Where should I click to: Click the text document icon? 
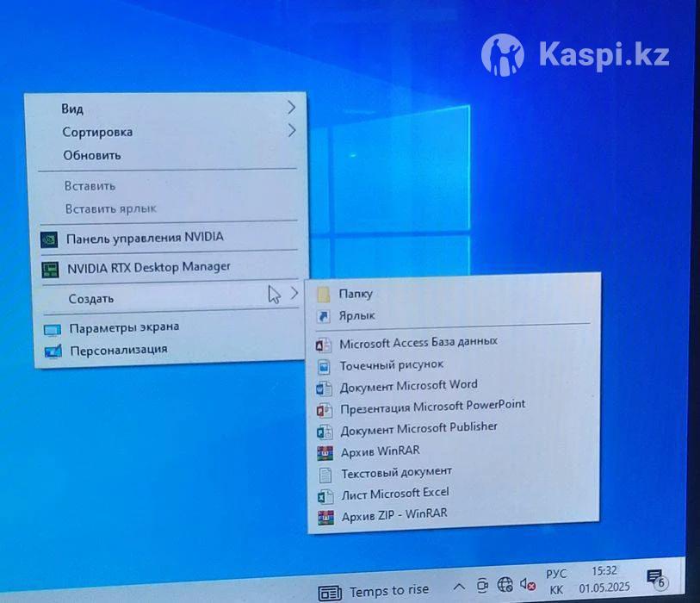tap(325, 476)
